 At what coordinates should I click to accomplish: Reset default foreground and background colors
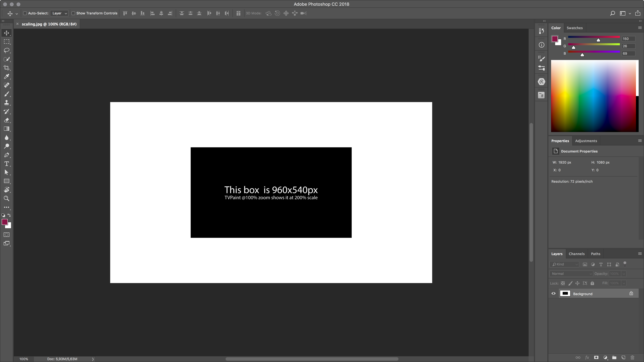pos(3,215)
